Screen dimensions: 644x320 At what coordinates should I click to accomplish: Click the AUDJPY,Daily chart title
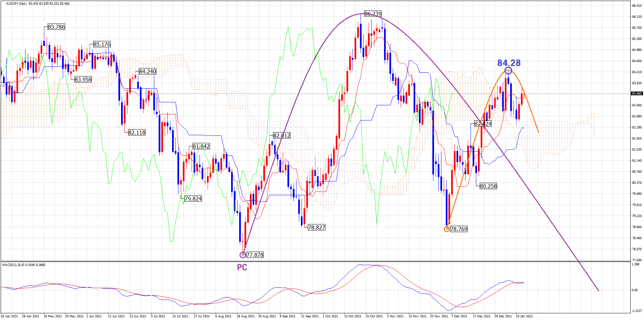[16, 4]
